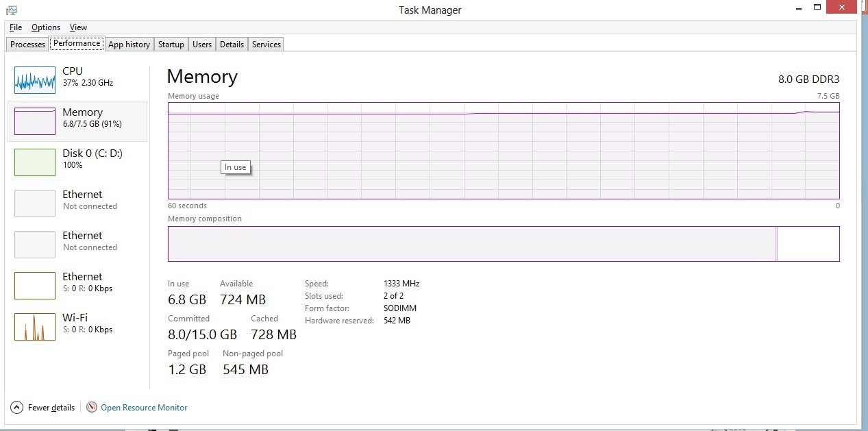Image resolution: width=868 pixels, height=431 pixels.
Task: Select the first Not connected Ethernet thumbnail
Action: [x=35, y=204]
